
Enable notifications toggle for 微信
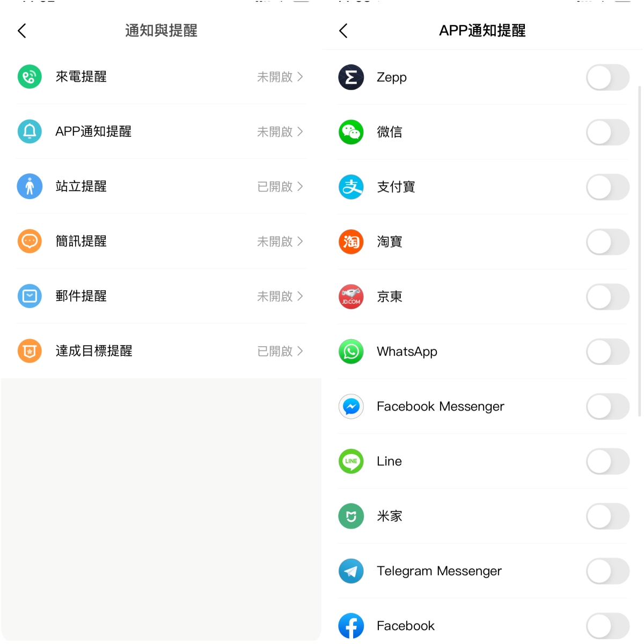tap(608, 133)
